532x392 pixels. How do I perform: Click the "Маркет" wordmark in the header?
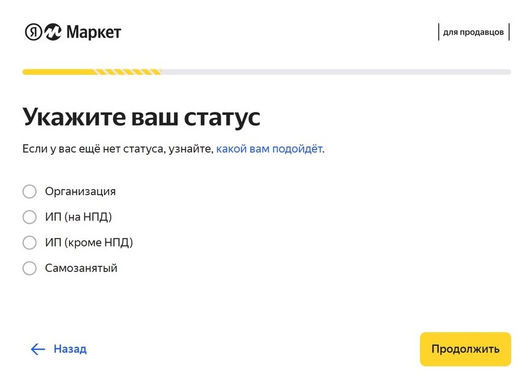coord(93,32)
